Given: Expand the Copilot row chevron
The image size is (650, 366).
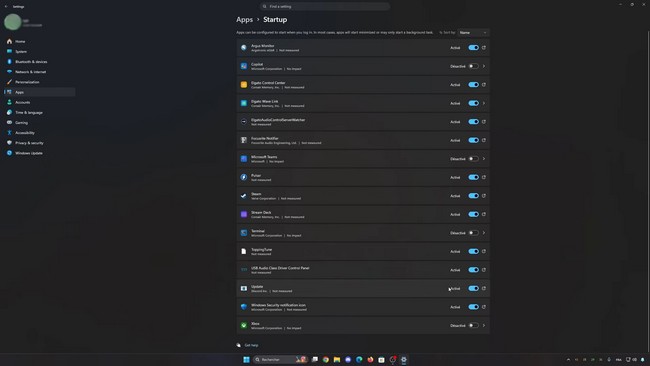Looking at the screenshot, I should pos(484,66).
